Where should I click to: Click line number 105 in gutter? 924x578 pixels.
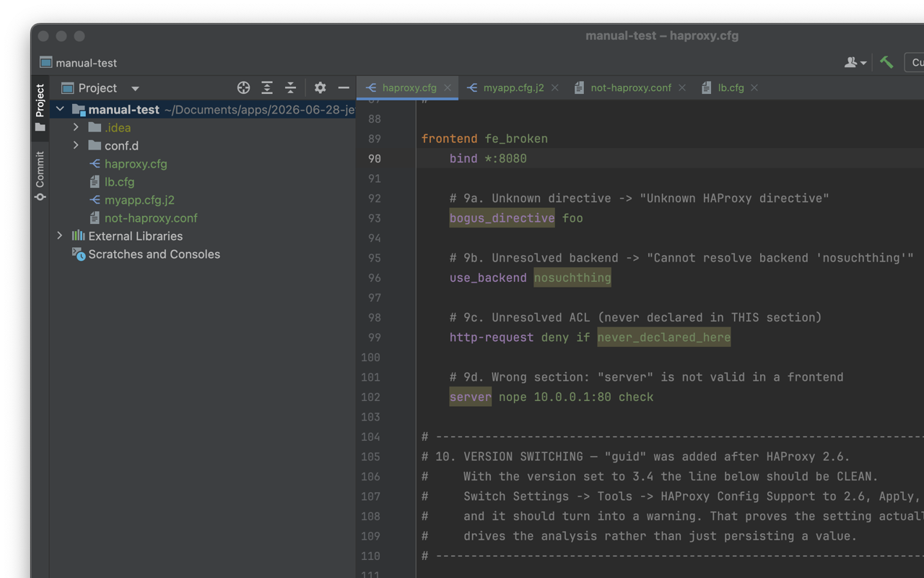tap(370, 457)
